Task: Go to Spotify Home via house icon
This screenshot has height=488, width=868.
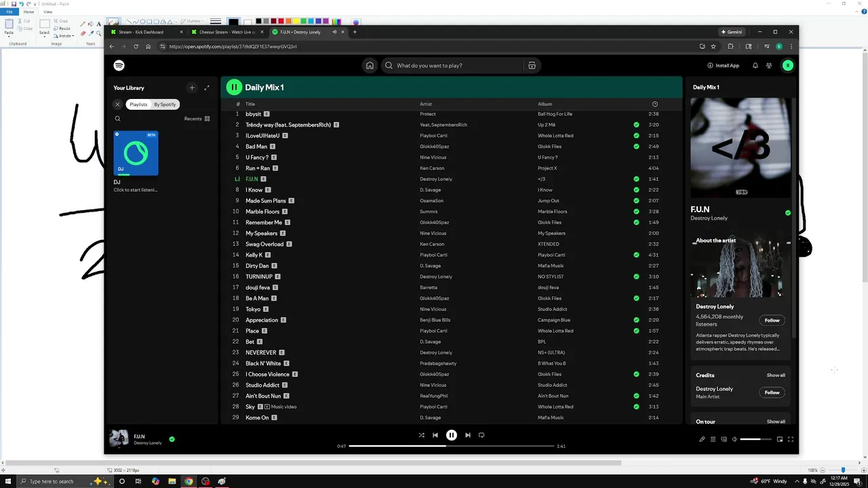Action: point(370,66)
